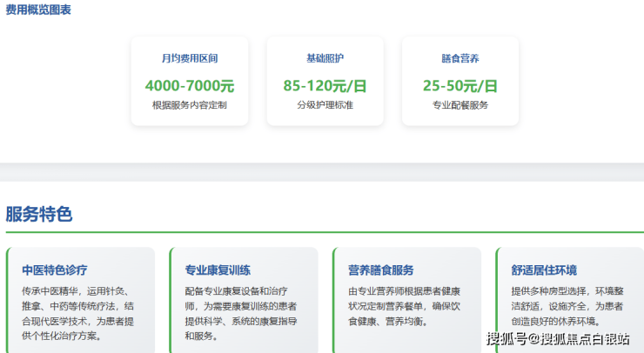Viewport: 644px width, 353px height.
Task: Open the 营养膳食服务 card title
Action: tap(380, 270)
